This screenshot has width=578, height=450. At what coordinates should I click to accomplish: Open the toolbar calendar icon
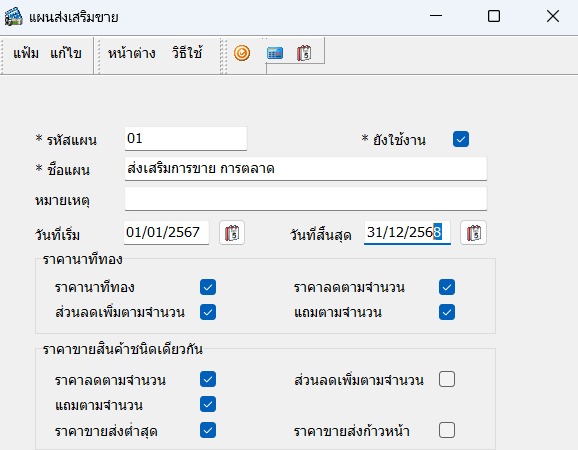tap(304, 53)
